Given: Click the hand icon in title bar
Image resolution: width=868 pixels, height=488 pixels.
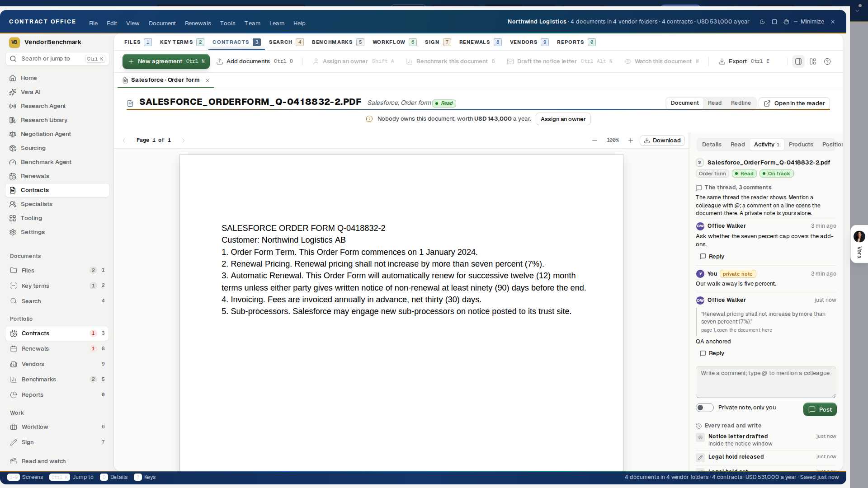Looking at the screenshot, I should pos(786,22).
